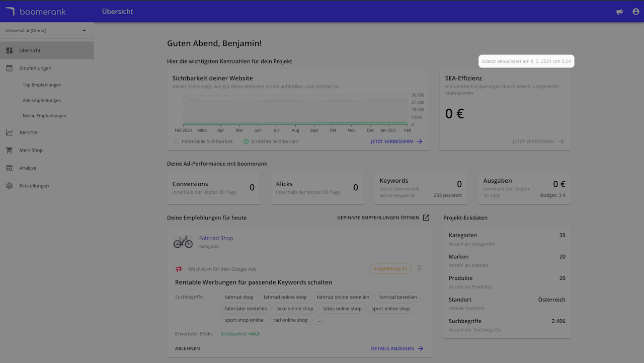Click the Analyse search icon in sidebar
Screen dimensions: 644x363
(10, 168)
